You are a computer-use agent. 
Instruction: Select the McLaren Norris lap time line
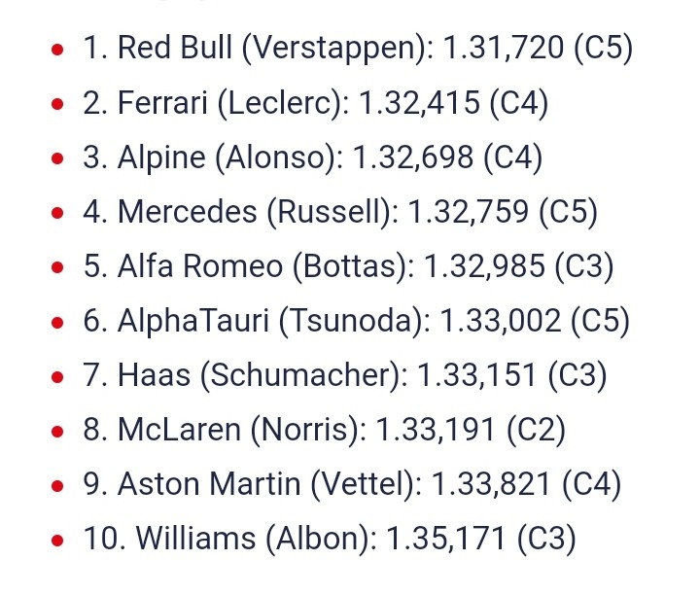pyautogui.click(x=324, y=430)
